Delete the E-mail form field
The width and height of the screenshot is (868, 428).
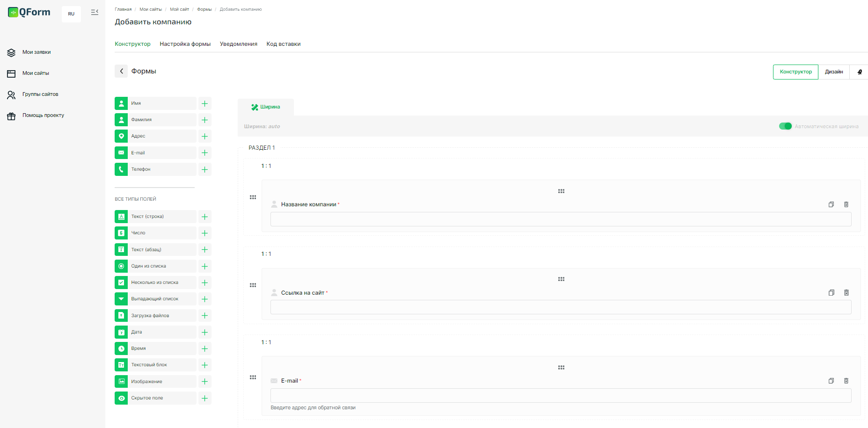coord(846,381)
